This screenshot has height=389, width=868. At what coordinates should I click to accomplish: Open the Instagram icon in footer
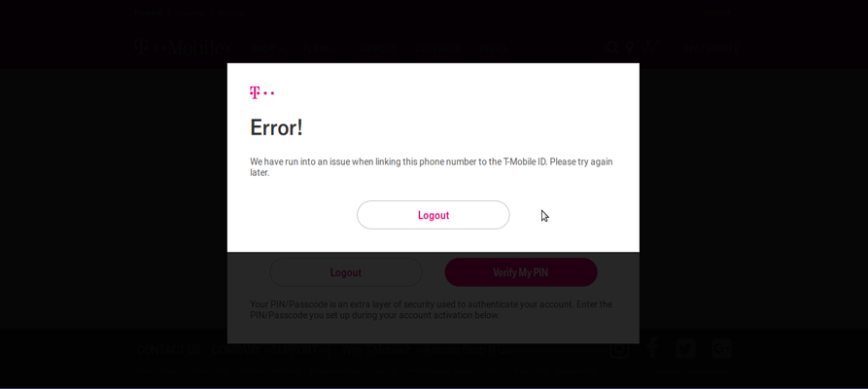coord(619,348)
